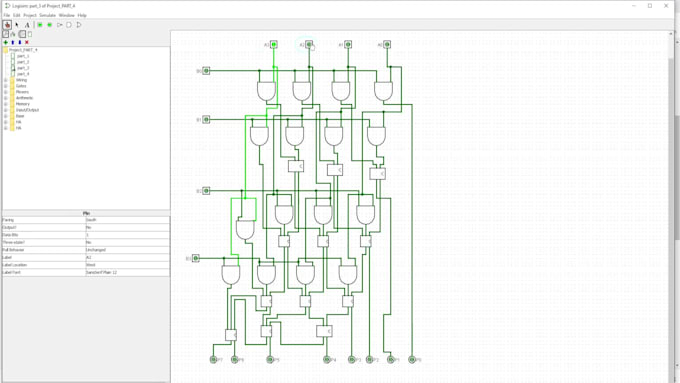Expand the Plexers library folder
This screenshot has width=680, height=383.
click(6, 92)
